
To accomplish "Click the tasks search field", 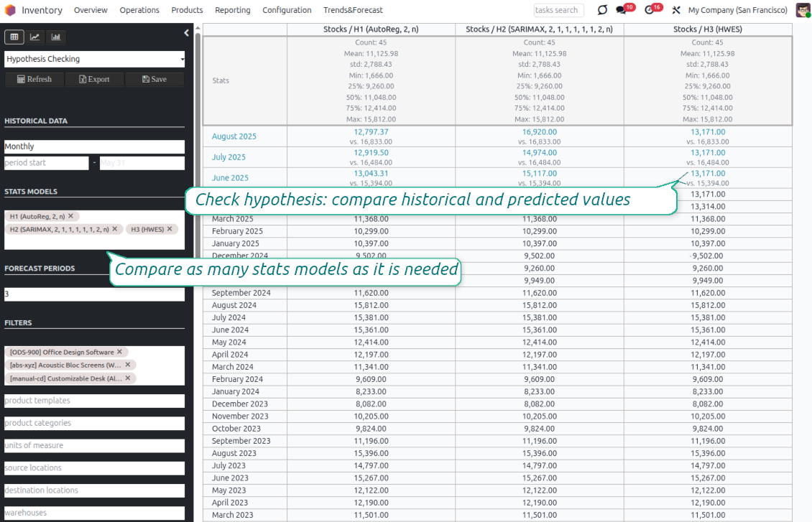I will [x=558, y=10].
